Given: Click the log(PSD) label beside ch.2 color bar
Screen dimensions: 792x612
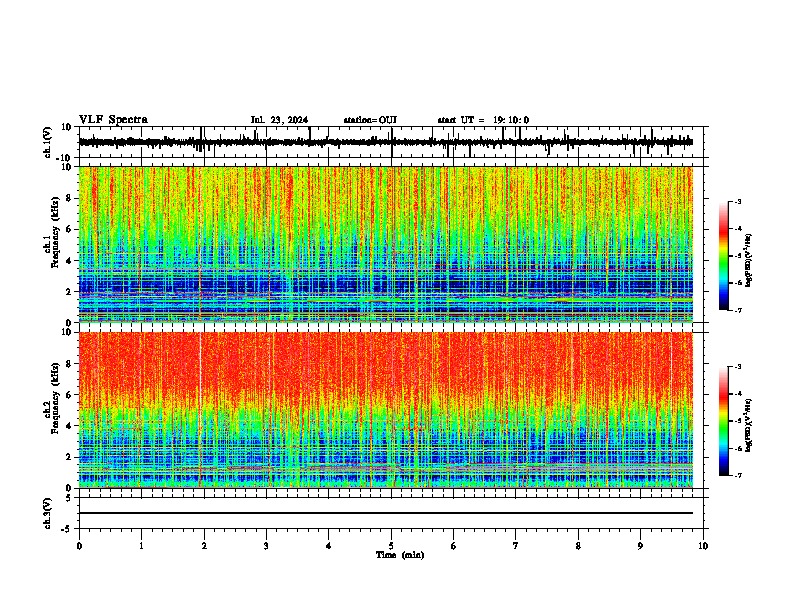Looking at the screenshot, I should click(x=749, y=425).
